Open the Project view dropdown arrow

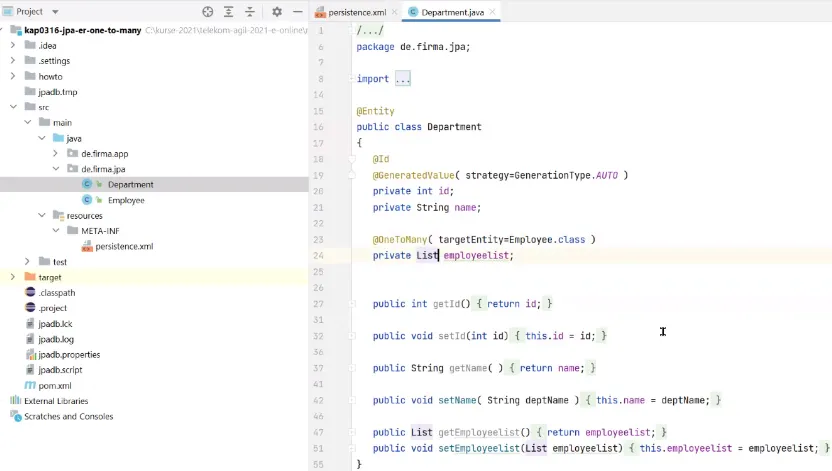(55, 12)
